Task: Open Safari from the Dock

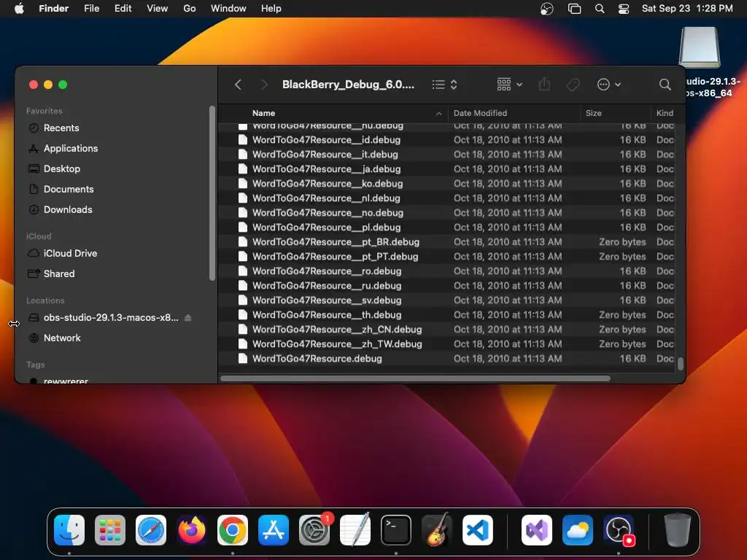Action: coord(151,530)
